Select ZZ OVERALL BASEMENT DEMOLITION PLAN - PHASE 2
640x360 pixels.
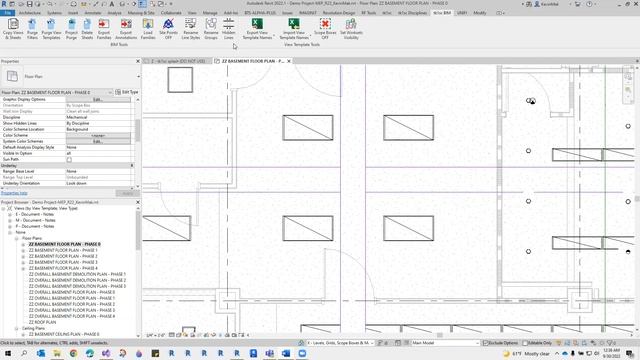(78, 280)
